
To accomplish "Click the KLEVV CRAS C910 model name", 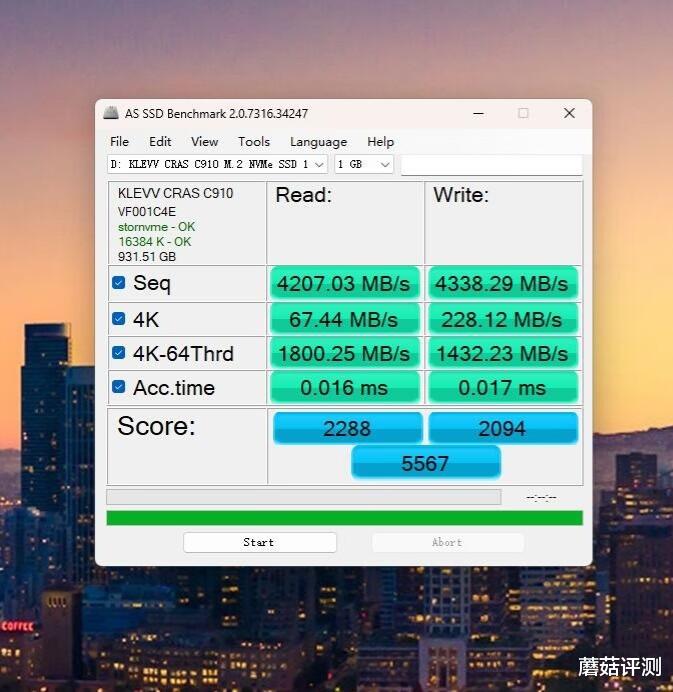I will point(175,193).
